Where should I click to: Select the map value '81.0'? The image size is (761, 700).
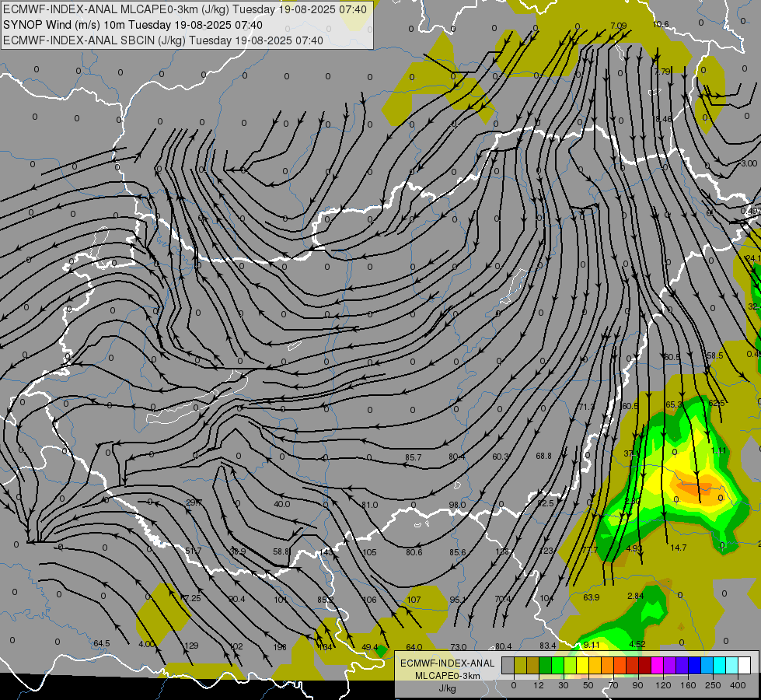coord(369,505)
